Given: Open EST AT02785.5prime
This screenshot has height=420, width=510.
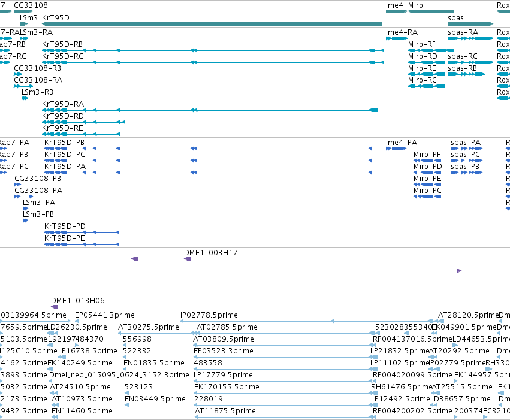Looking at the screenshot, I should 227,327.
